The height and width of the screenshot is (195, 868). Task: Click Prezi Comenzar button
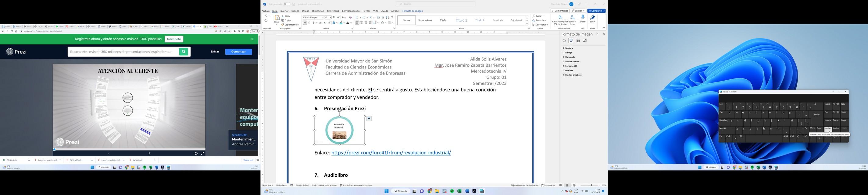click(x=238, y=52)
